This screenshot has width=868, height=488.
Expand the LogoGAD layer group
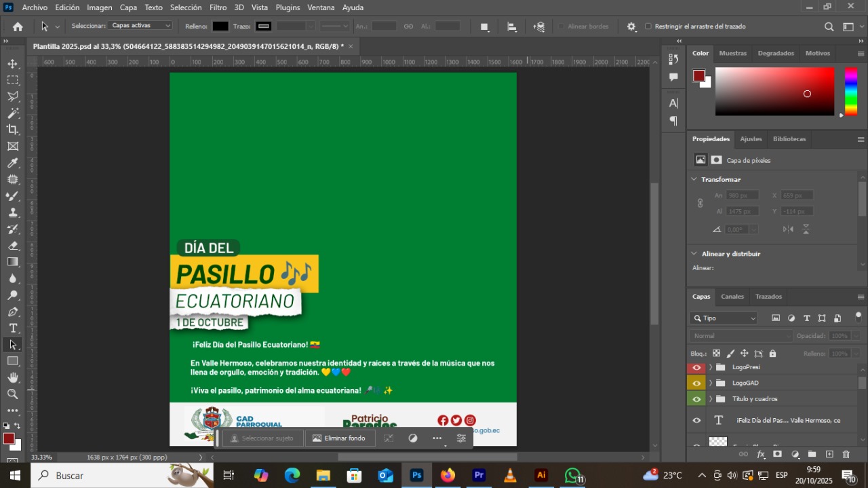(710, 383)
